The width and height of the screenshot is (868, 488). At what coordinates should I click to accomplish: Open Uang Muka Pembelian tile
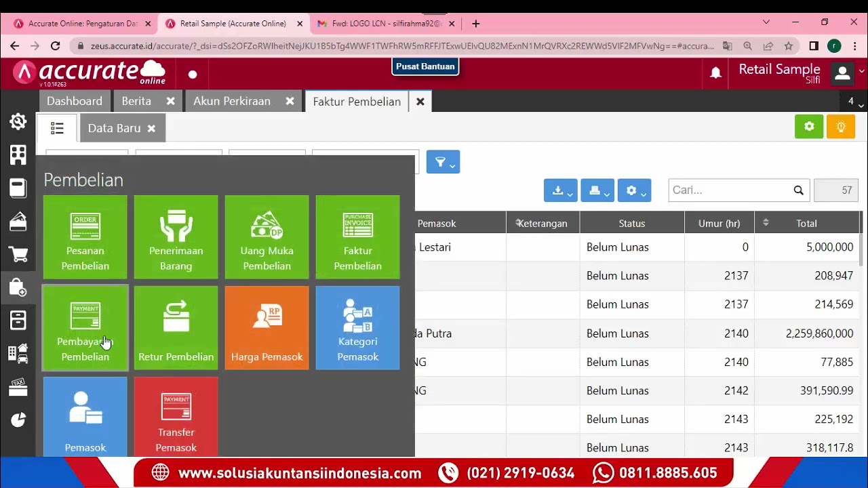(267, 237)
